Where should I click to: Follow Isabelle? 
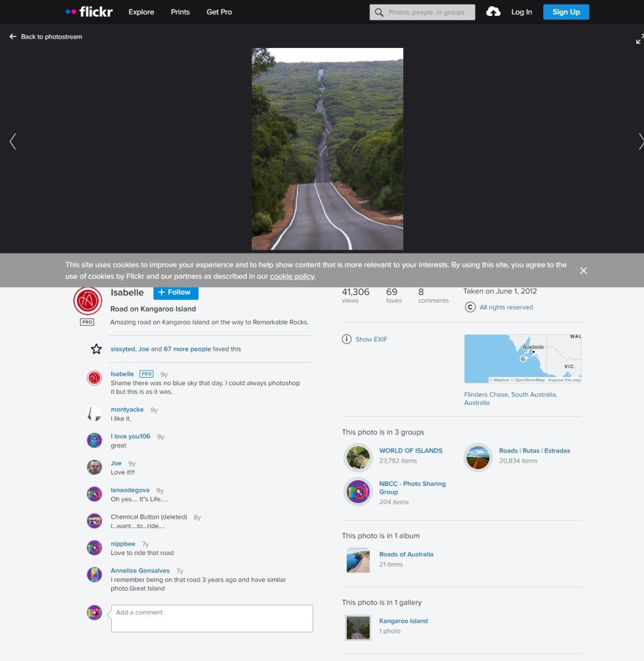click(176, 293)
